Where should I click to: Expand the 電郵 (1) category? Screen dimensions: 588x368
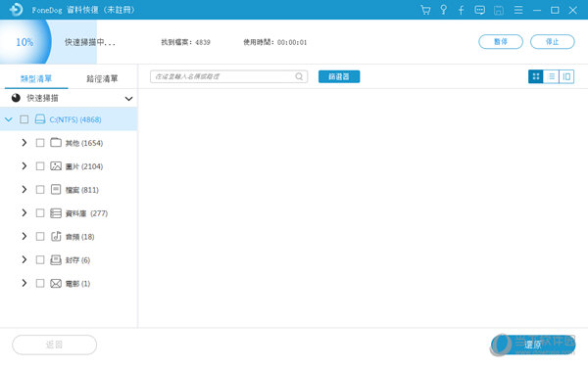point(24,283)
